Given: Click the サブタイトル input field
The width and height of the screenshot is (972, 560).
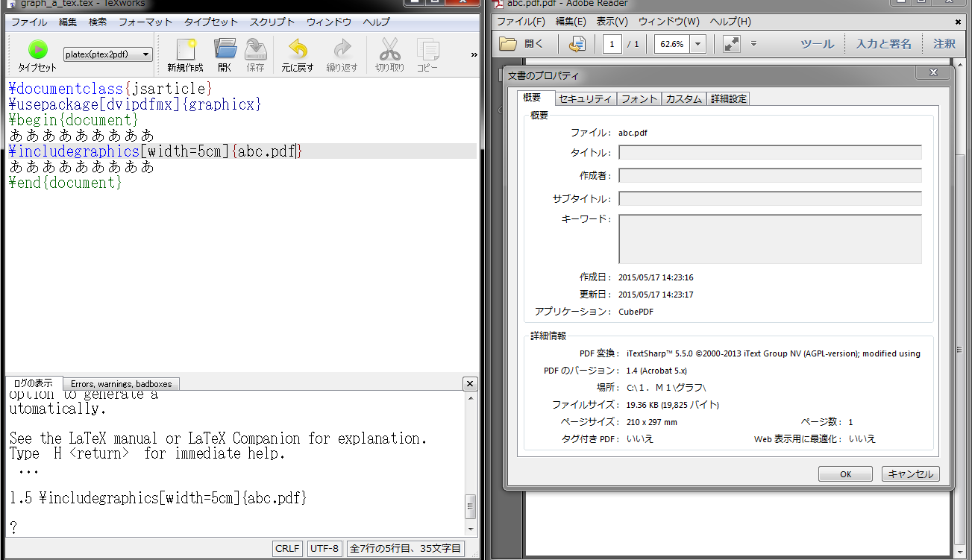Looking at the screenshot, I should click(x=770, y=198).
